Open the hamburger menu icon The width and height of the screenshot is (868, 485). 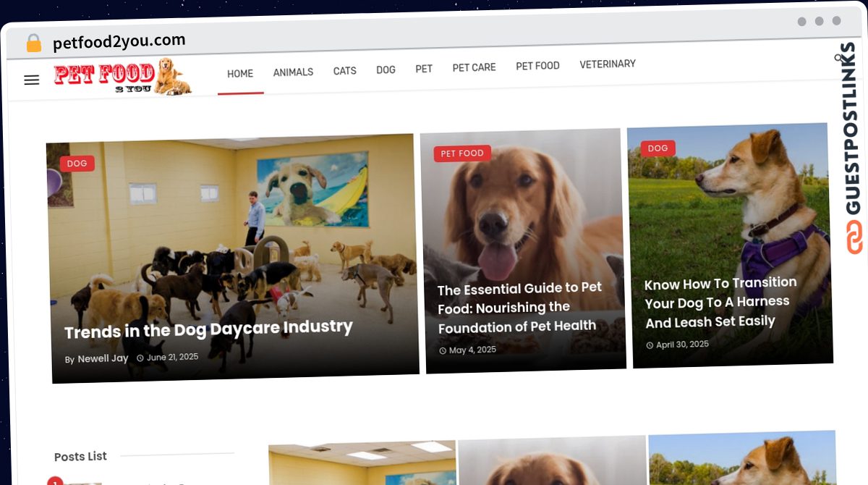32,80
